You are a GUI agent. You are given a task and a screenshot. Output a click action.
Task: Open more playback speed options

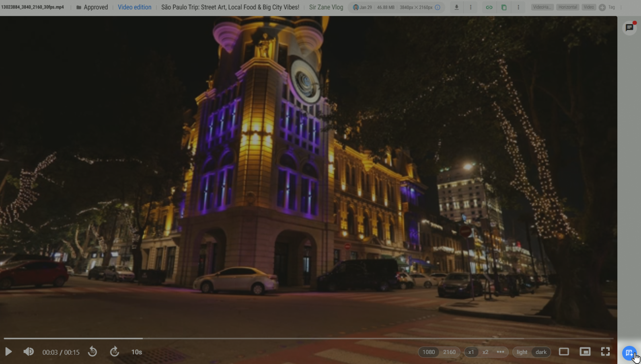[x=500, y=352]
